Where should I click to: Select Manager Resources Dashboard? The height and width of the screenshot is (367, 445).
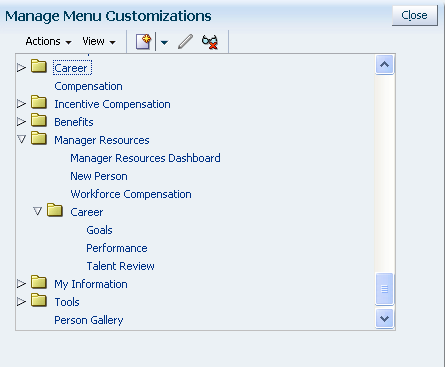(145, 158)
